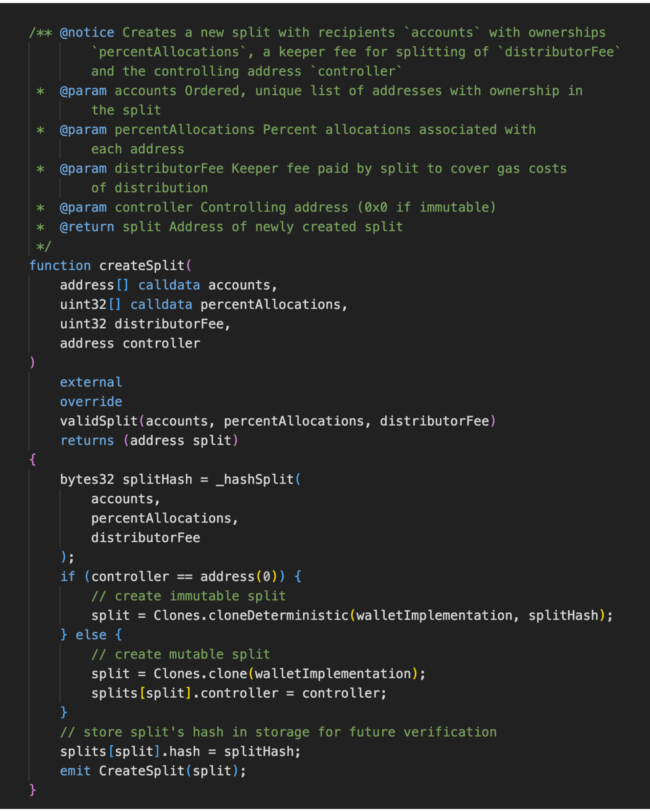The height and width of the screenshot is (812, 650).
Task: Click walletImplementation inside Clones.clone call
Action: click(x=333, y=674)
